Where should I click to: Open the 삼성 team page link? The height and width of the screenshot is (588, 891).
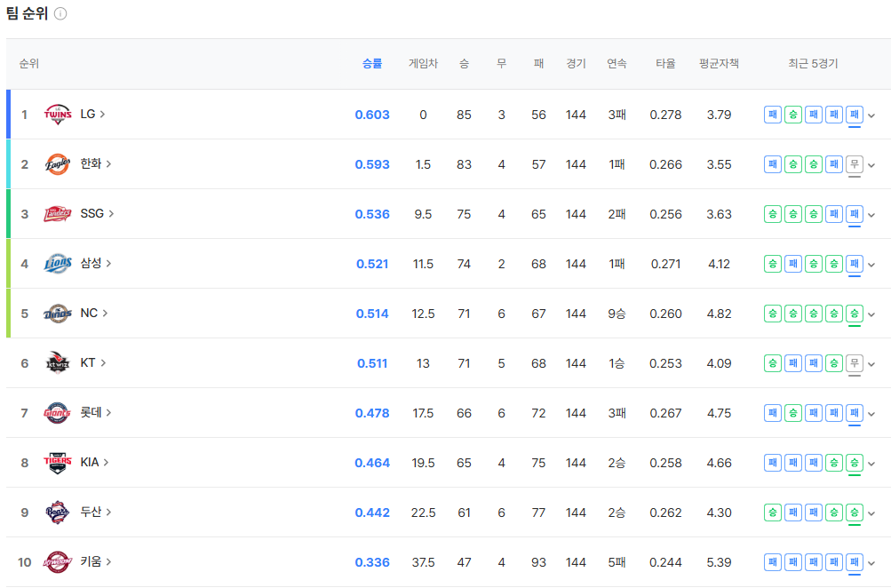(x=95, y=263)
